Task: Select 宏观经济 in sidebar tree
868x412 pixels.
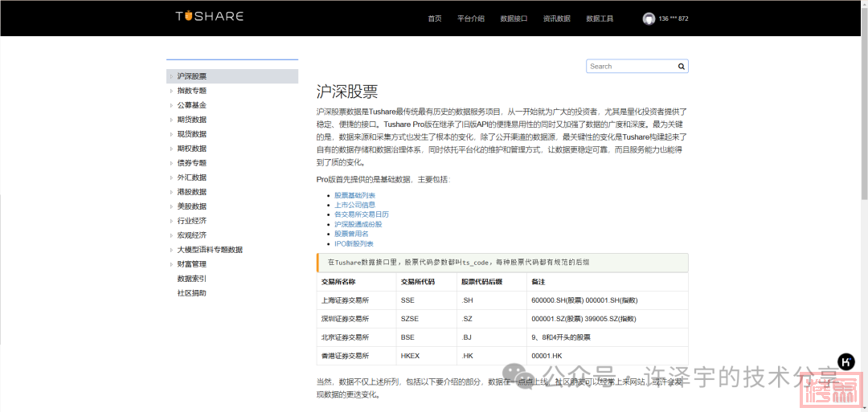Action: (x=191, y=235)
